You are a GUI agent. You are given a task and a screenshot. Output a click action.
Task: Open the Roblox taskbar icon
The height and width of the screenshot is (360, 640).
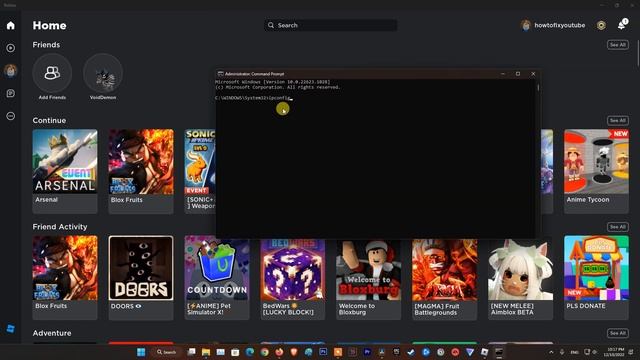[x=484, y=352]
